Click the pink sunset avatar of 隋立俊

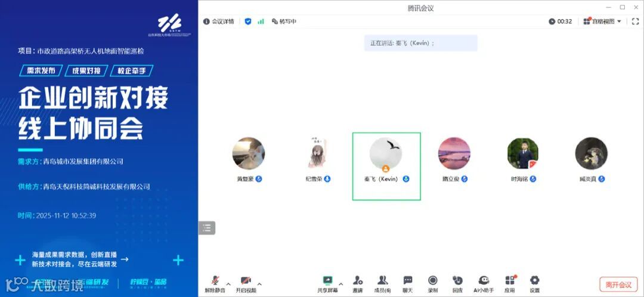click(454, 153)
